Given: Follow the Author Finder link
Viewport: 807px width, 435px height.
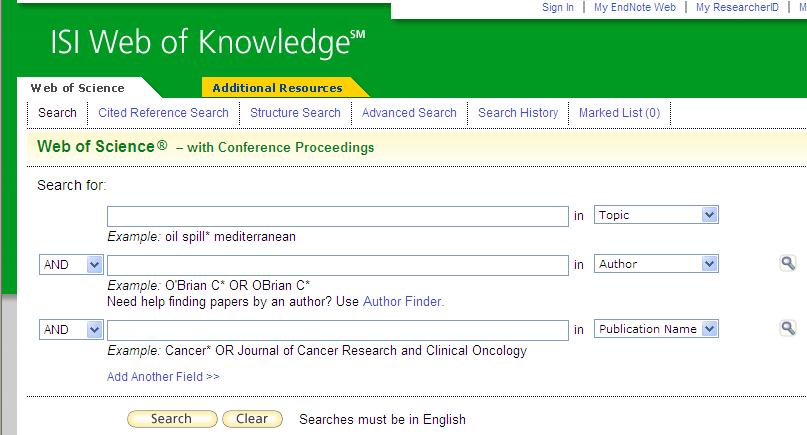Looking at the screenshot, I should tap(402, 301).
